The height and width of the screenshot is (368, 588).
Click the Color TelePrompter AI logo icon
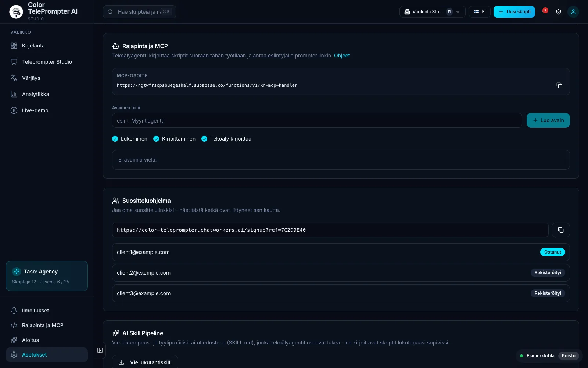tap(16, 12)
